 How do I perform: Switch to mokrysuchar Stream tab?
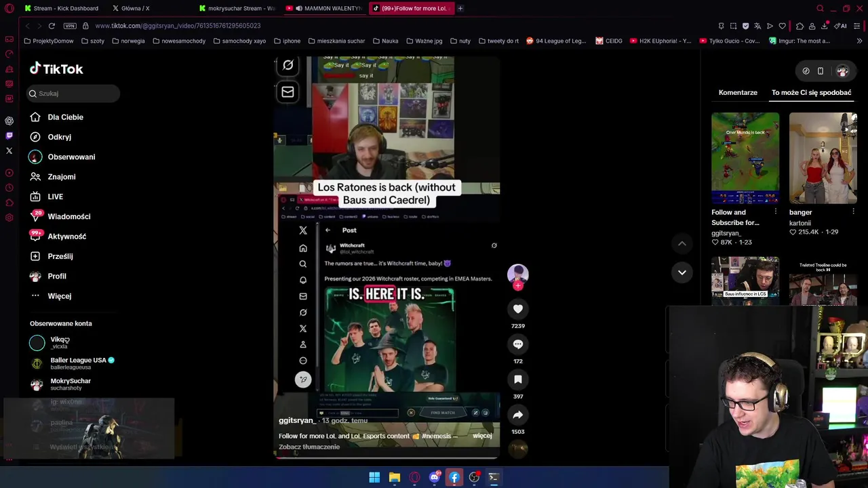pyautogui.click(x=237, y=8)
